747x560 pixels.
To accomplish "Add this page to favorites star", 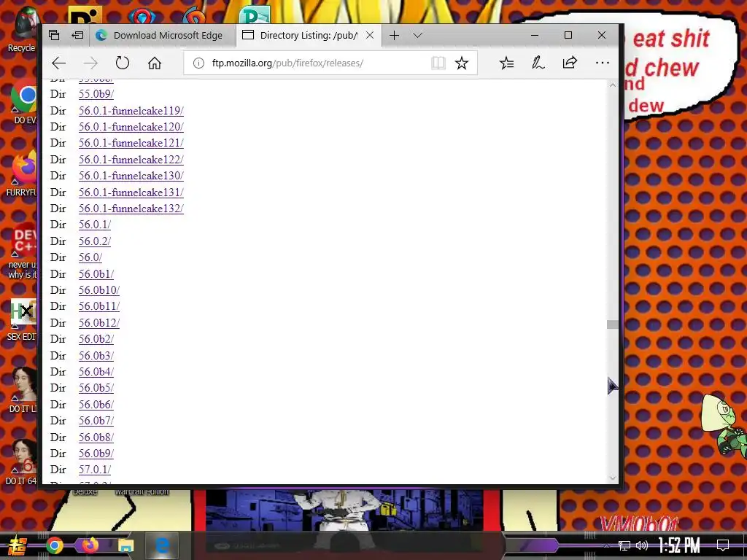I will point(462,63).
